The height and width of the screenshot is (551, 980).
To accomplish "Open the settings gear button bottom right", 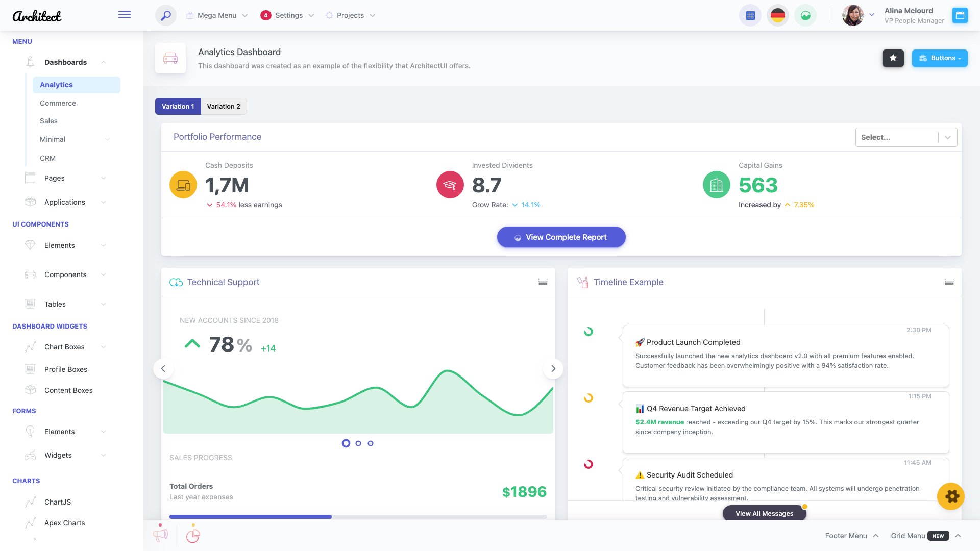I will coord(950,495).
